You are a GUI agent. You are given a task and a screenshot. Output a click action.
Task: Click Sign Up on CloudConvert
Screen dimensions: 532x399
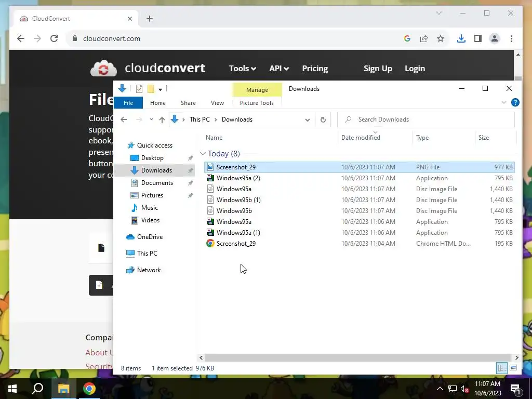click(x=378, y=69)
